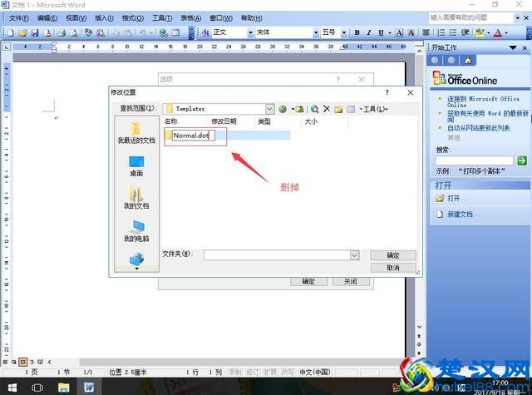
Task: Select 我最近的文档 in dialog sidebar
Action: (136, 133)
